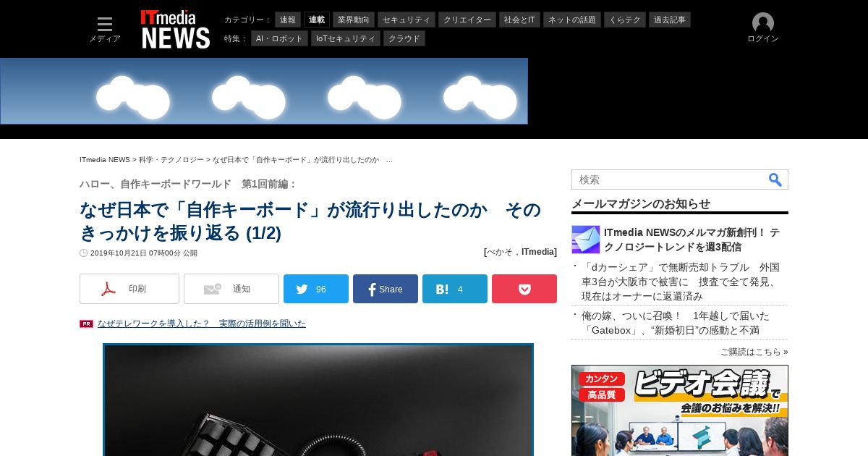Click the search magnifier icon
The height and width of the screenshot is (456, 868).
[775, 180]
